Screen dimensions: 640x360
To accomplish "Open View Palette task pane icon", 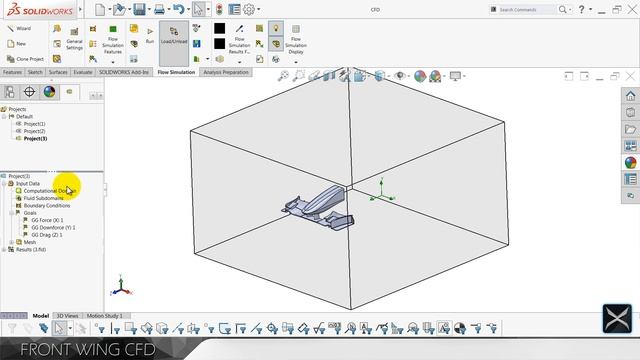I will click(631, 146).
